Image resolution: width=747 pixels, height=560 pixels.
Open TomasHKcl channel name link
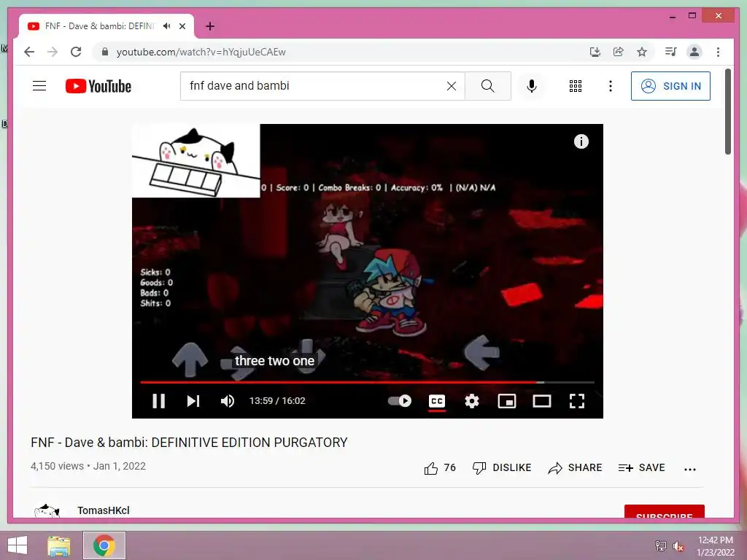[x=104, y=510]
